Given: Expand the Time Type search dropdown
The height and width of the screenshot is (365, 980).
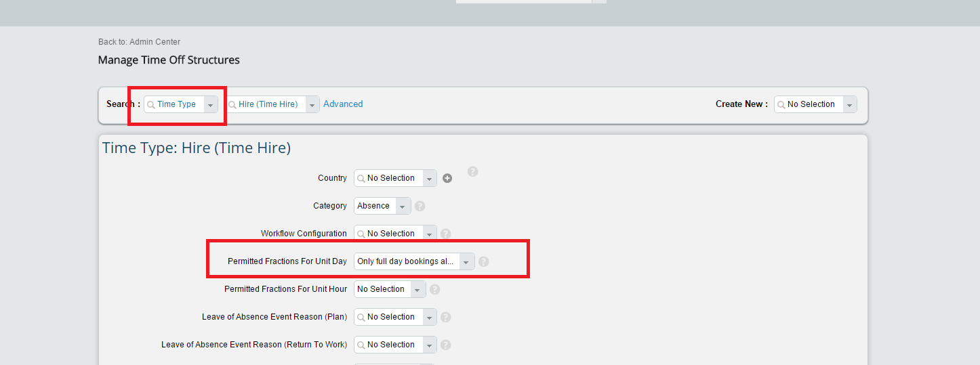Looking at the screenshot, I should tap(211, 104).
